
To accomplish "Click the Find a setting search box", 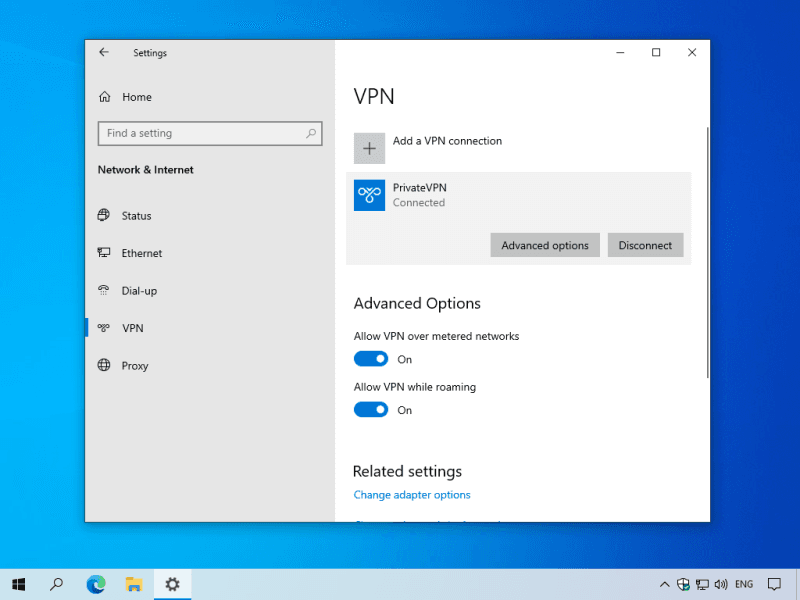I will 200,133.
